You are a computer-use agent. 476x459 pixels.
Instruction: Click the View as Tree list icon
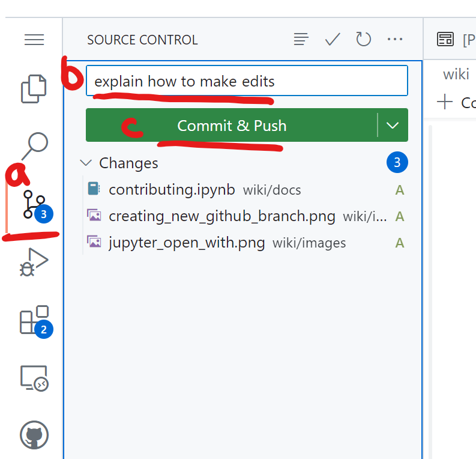point(301,39)
